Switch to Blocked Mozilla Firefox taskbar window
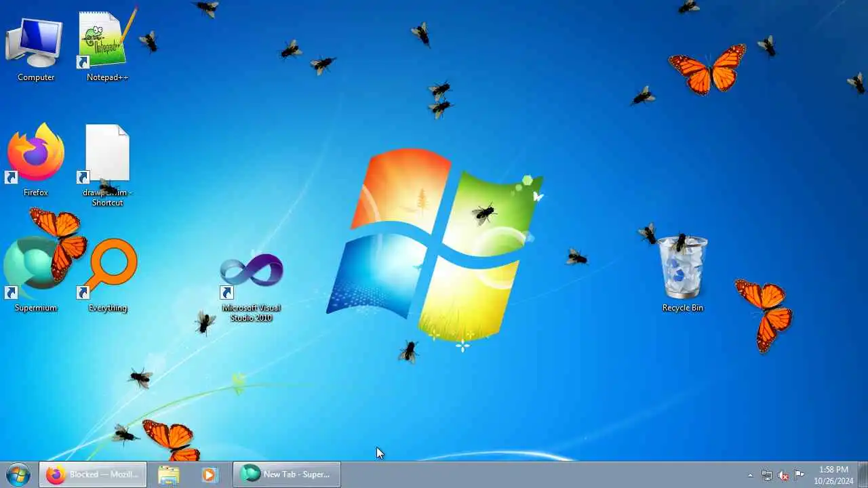This screenshot has width=868, height=488. tap(93, 474)
